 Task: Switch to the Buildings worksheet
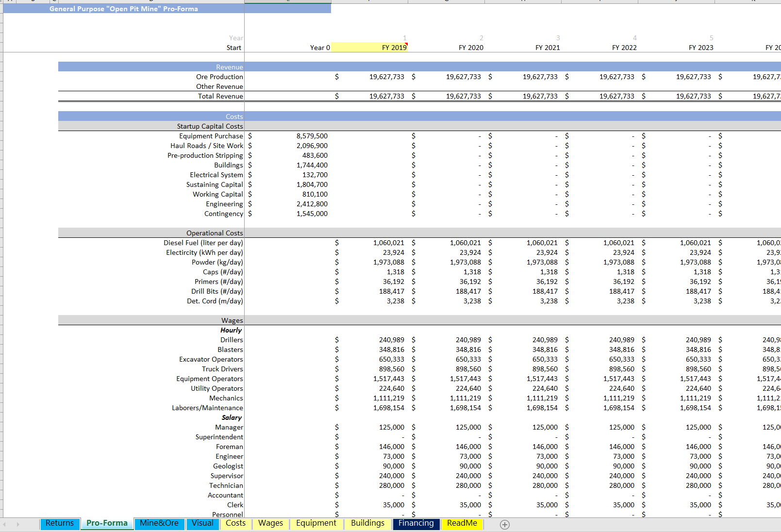point(367,524)
